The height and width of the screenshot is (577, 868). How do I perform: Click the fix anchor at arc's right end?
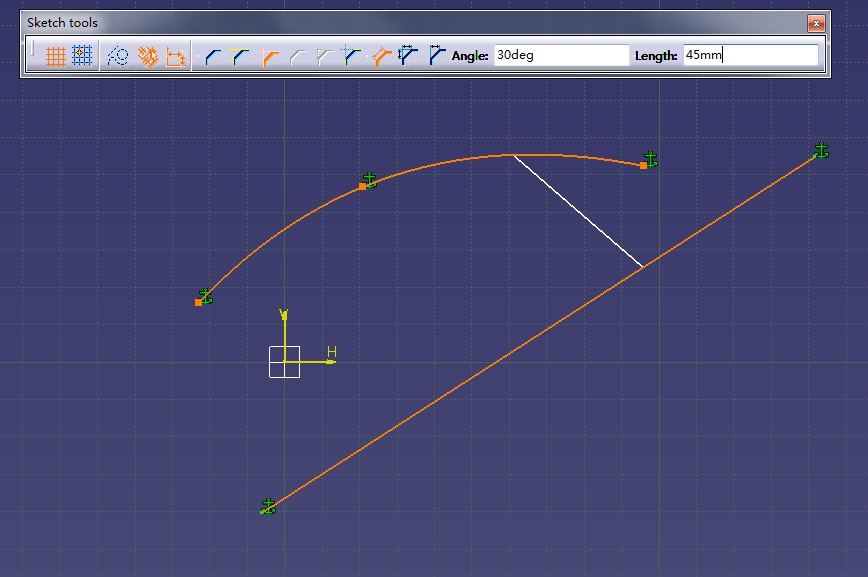(x=650, y=159)
